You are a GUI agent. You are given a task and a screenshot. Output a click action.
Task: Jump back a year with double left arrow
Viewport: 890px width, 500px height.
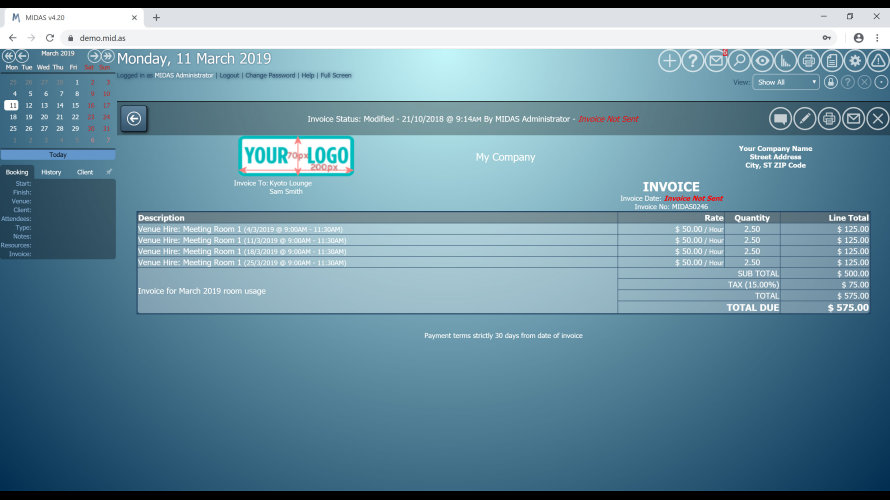[9, 56]
